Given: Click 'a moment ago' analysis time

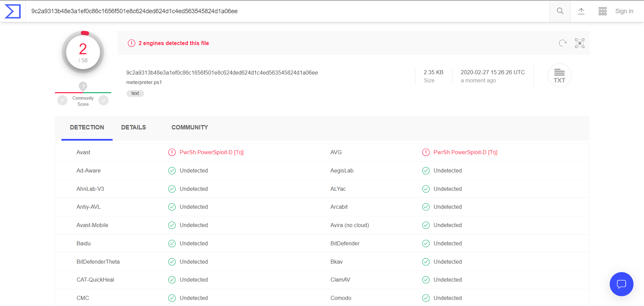Looking at the screenshot, I should click(478, 81).
